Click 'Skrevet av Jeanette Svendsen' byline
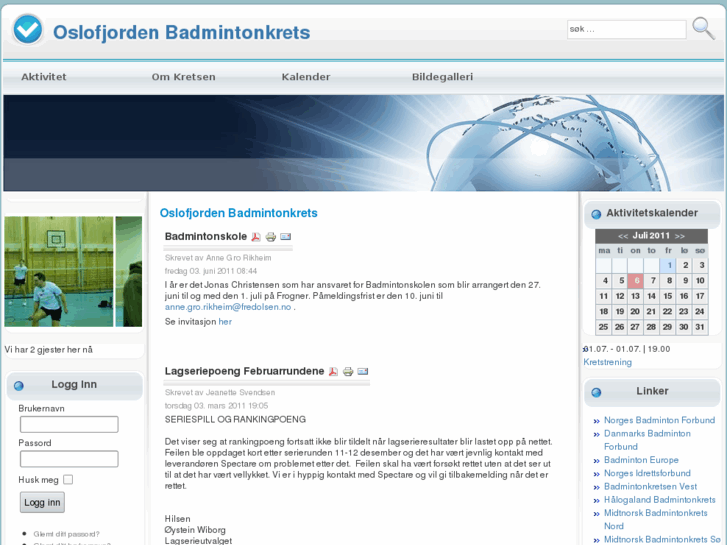This screenshot has width=727, height=545. [x=220, y=392]
